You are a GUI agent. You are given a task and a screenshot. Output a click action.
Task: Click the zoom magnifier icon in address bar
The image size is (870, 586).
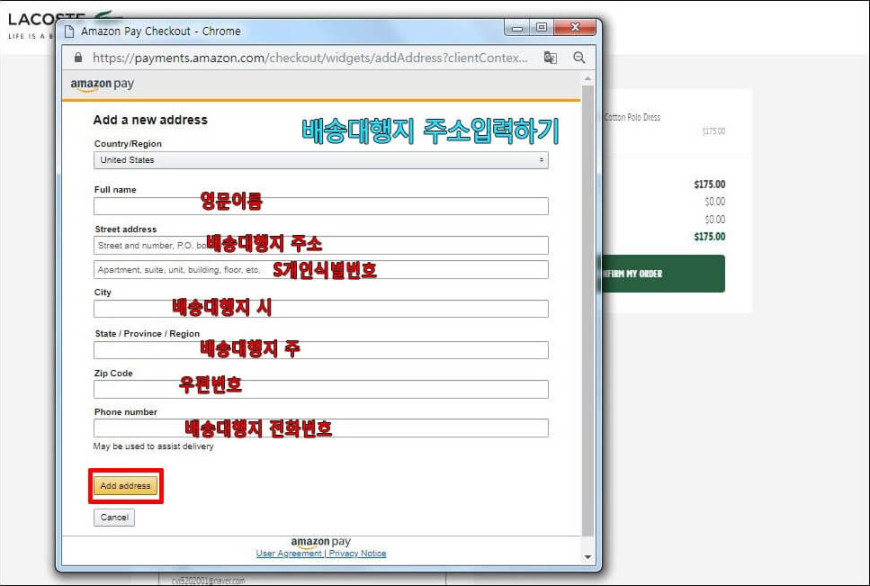[579, 58]
